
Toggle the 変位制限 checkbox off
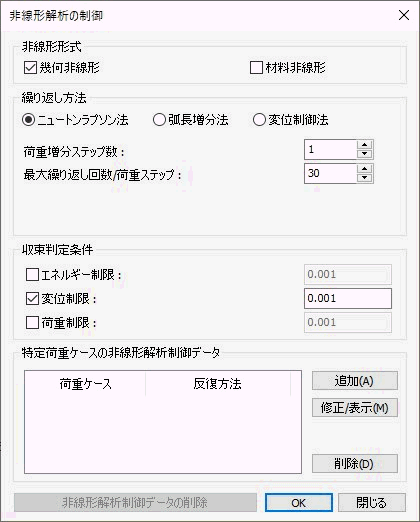click(x=32, y=299)
